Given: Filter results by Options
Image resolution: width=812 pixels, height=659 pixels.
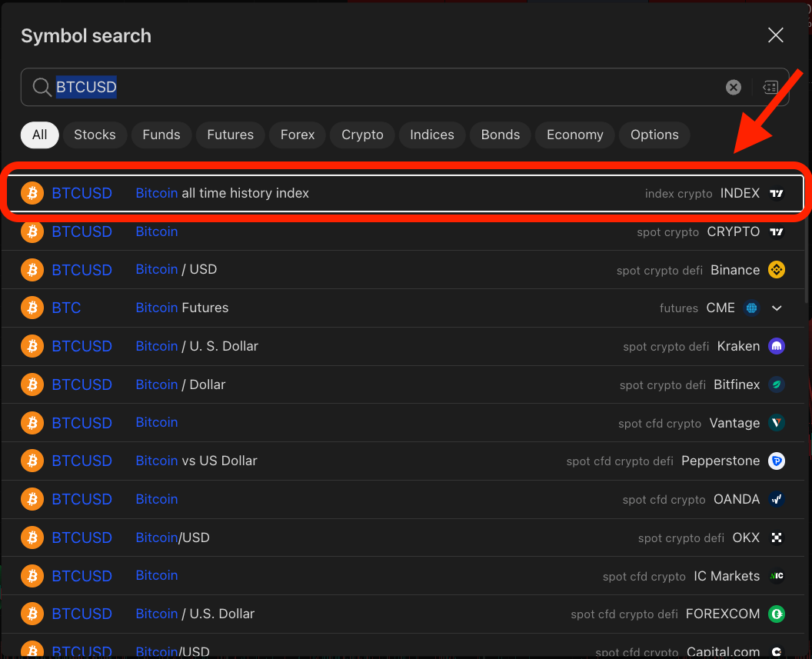Looking at the screenshot, I should coord(654,135).
